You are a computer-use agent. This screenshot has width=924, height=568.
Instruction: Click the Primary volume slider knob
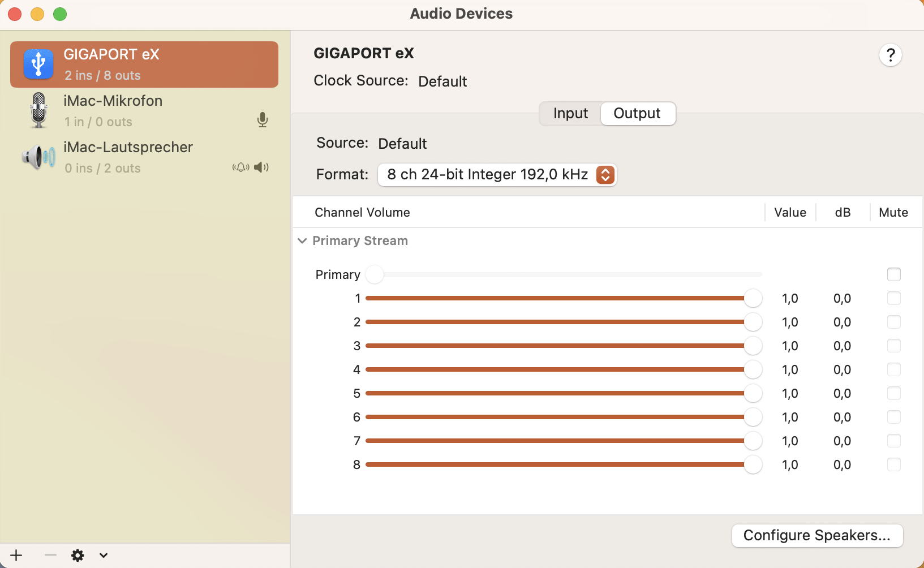point(375,274)
